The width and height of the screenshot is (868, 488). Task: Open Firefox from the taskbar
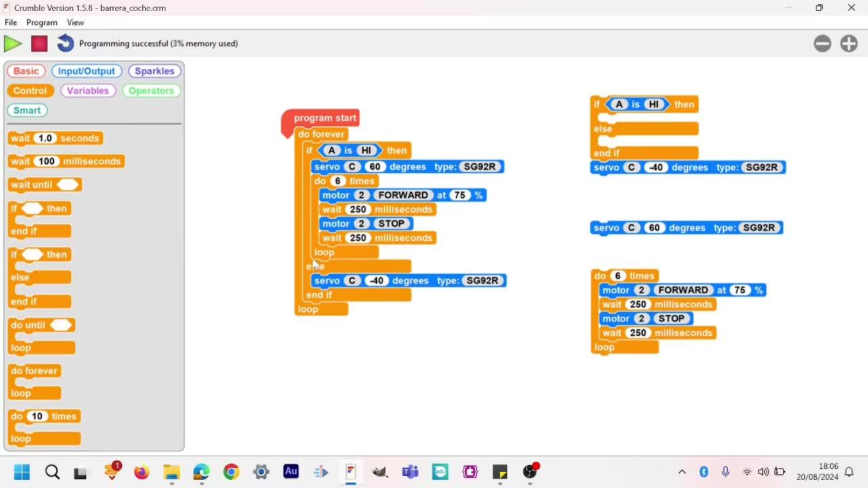142,472
